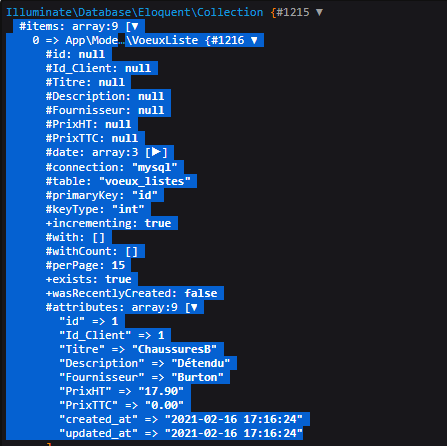Select the #table "voeux_listes" value

(x=145, y=181)
